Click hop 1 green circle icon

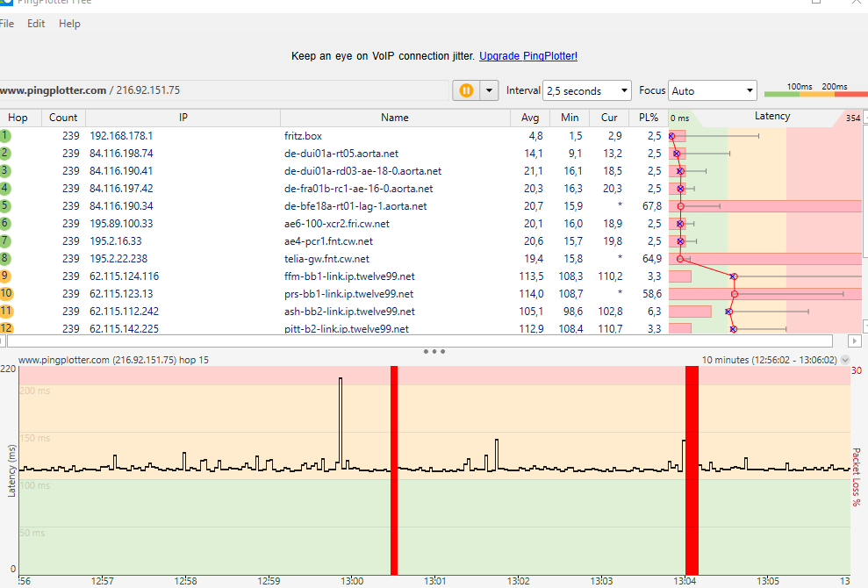5,135
